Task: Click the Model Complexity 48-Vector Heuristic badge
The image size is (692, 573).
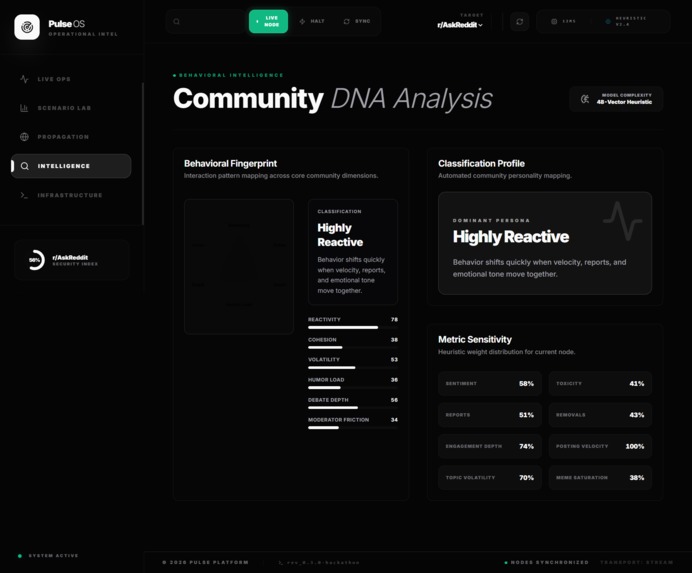Action: coord(616,99)
